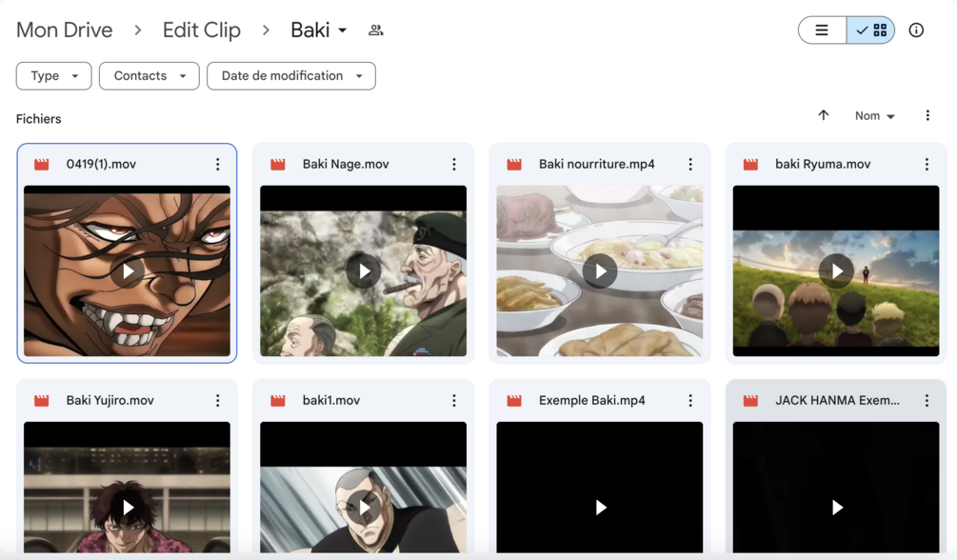Image resolution: width=957 pixels, height=560 pixels.
Task: Reverse sort direction arrow
Action: [x=824, y=115]
